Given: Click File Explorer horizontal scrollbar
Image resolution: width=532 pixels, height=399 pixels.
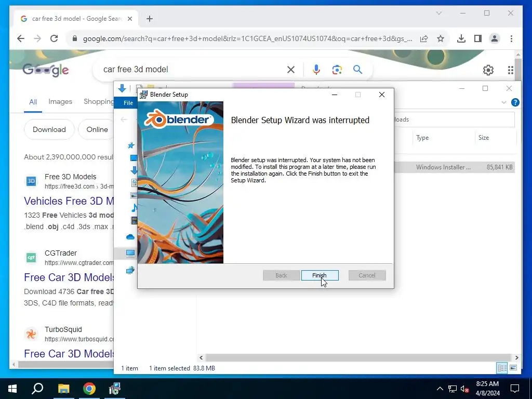Looking at the screenshot, I should 358,357.
